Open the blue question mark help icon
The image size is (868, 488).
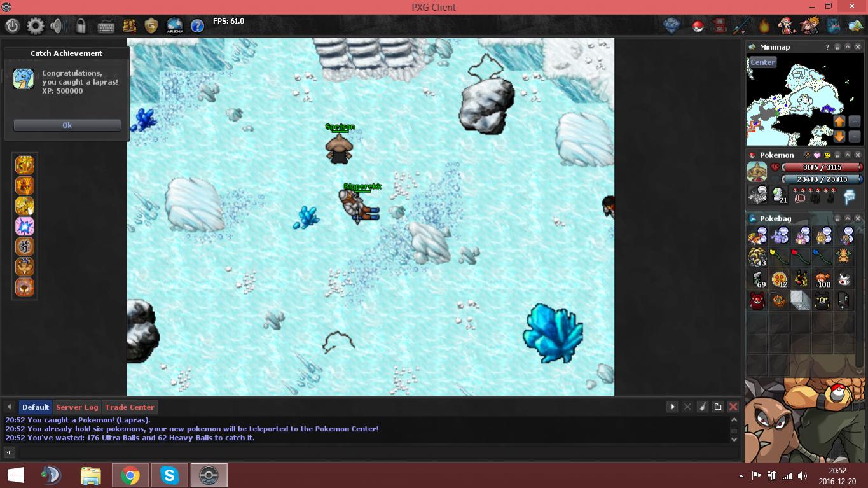197,26
